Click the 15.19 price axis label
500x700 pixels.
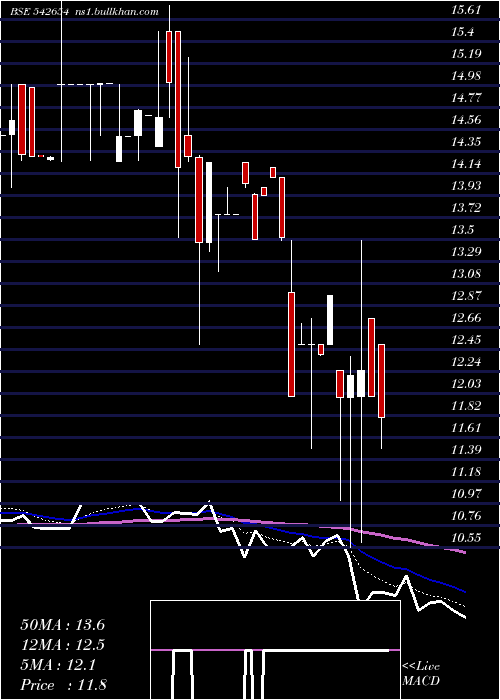pyautogui.click(x=466, y=54)
